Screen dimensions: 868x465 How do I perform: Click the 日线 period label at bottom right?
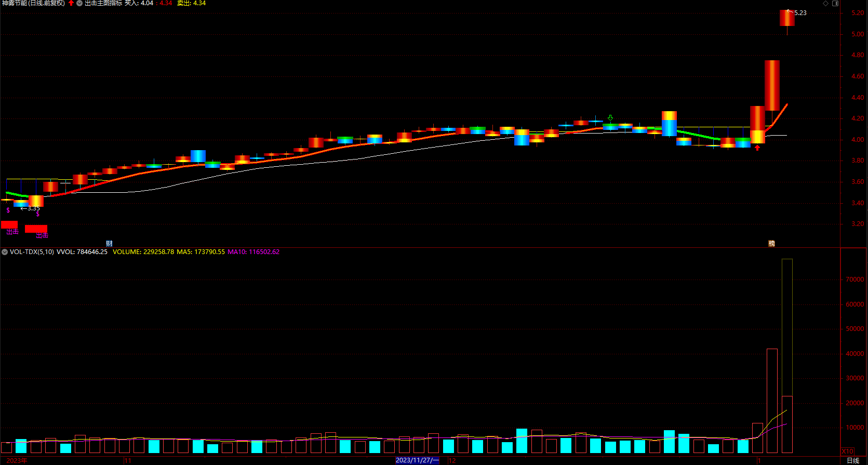tap(853, 461)
